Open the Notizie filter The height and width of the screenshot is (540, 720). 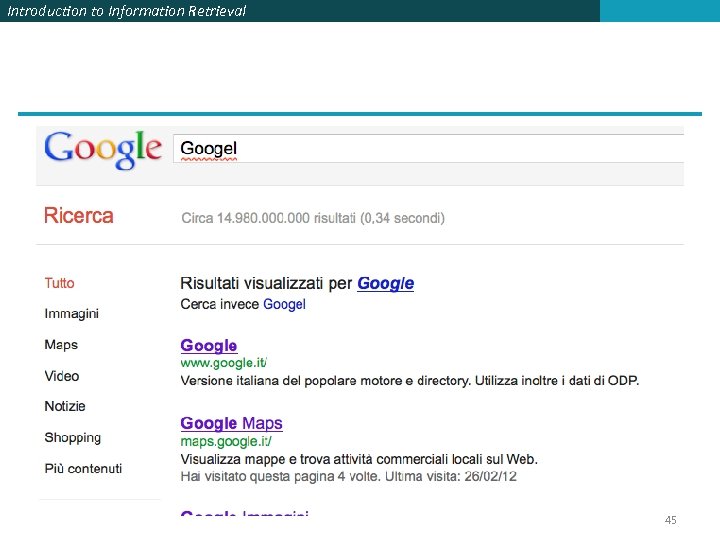(65, 406)
